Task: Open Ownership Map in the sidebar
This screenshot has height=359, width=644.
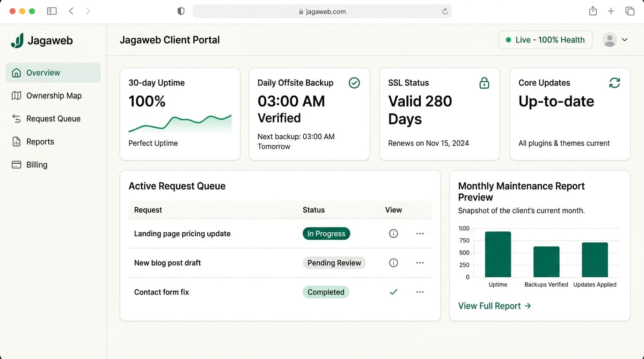Action: 53,95
